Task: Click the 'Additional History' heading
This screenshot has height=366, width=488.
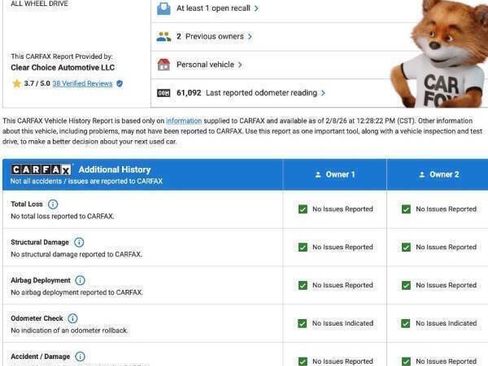Action: tap(115, 170)
